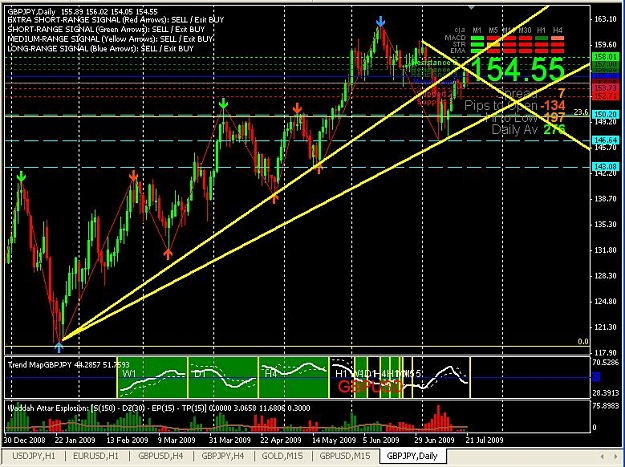Open the EURUSD,H1 chart tab
The image size is (625, 467).
point(96,456)
